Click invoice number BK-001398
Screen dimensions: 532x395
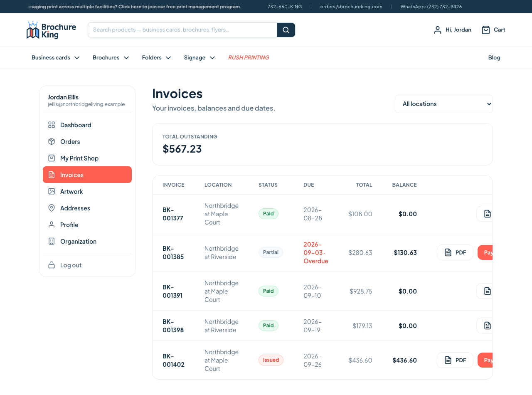173,326
